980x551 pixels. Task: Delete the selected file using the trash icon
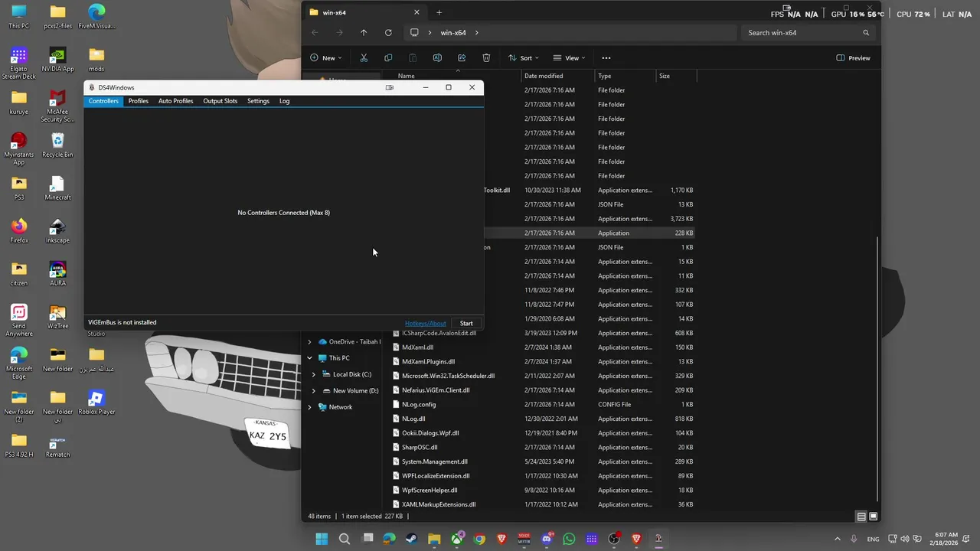click(486, 58)
